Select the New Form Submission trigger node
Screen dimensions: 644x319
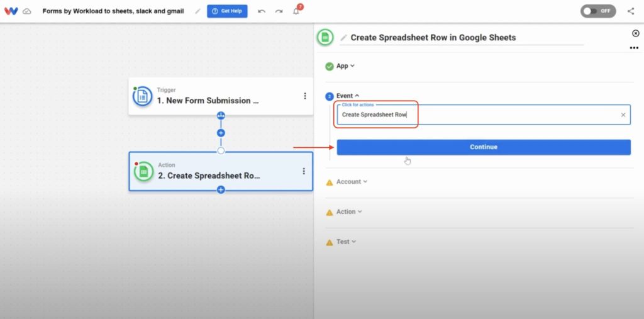point(221,96)
